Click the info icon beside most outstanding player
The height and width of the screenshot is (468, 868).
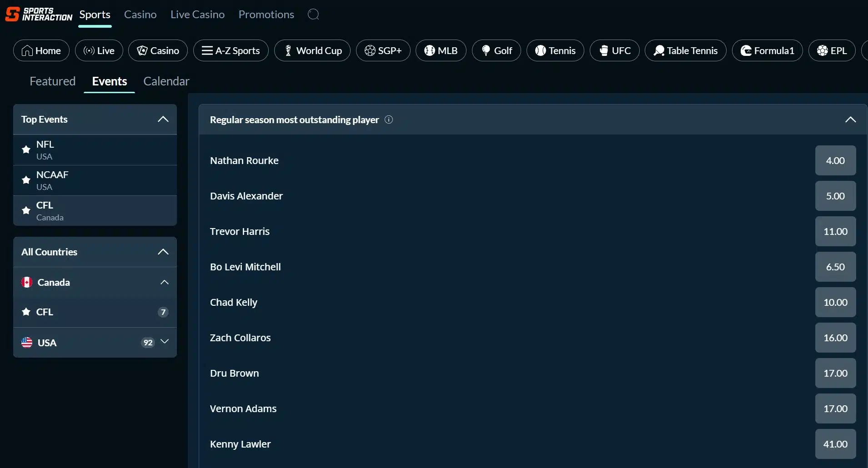coord(389,119)
